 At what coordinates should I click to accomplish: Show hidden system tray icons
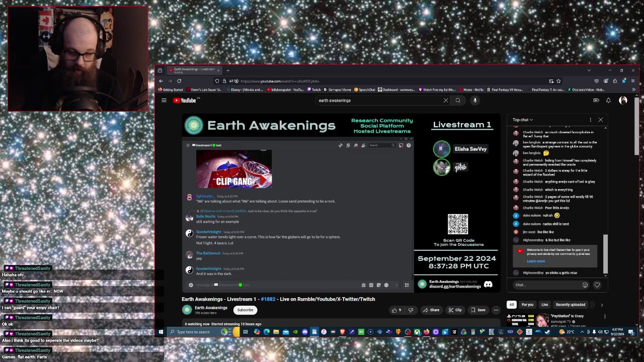pos(582,332)
